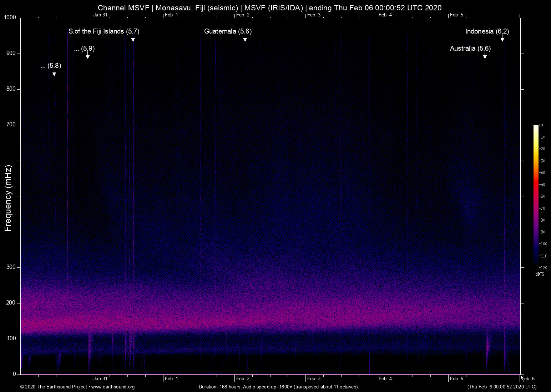The height and width of the screenshot is (392, 551).
Task: Click the arrow marker below Indonesia (6.2)
Action: coord(502,38)
